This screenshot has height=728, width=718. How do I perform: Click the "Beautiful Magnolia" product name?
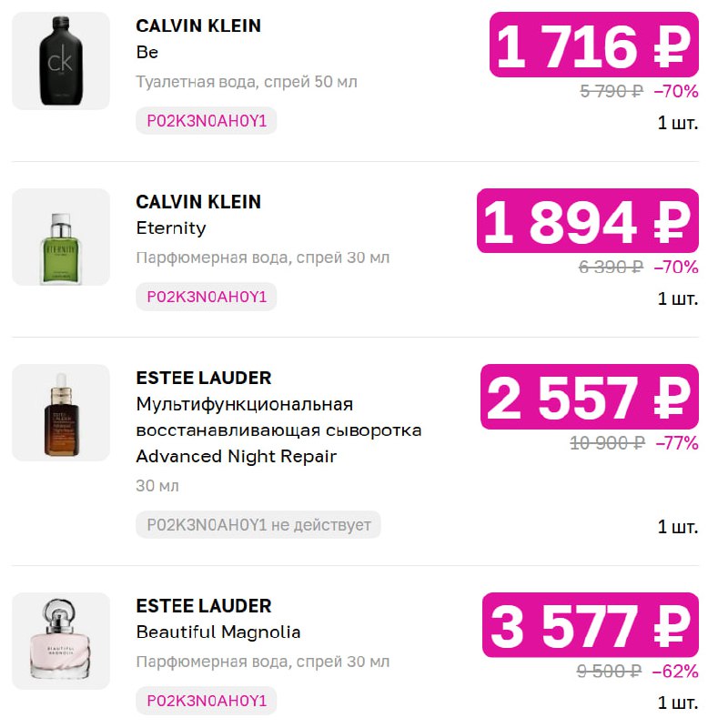point(218,632)
